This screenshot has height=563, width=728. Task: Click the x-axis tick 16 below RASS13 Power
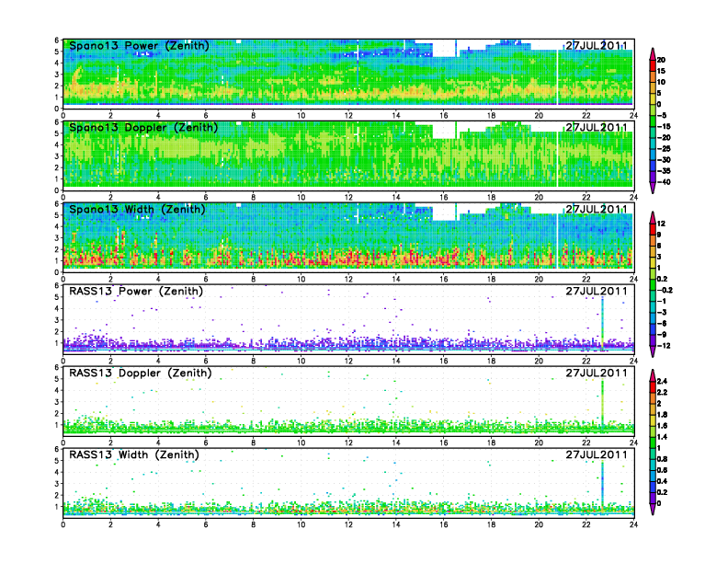click(444, 361)
